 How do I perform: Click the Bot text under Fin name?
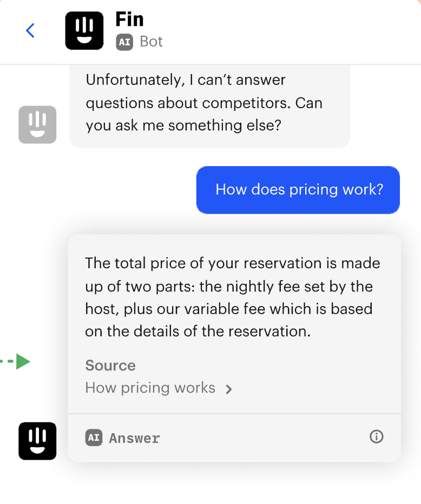coord(151,42)
